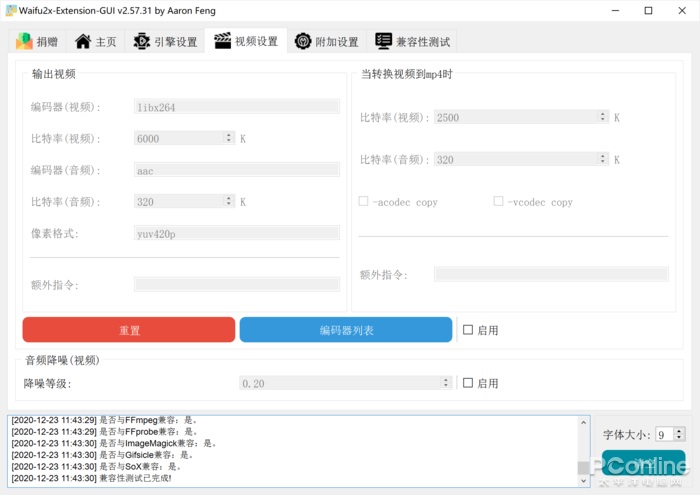
Task: Toggle 启用 checkbox beside 编码器列表 button
Action: pyautogui.click(x=468, y=330)
